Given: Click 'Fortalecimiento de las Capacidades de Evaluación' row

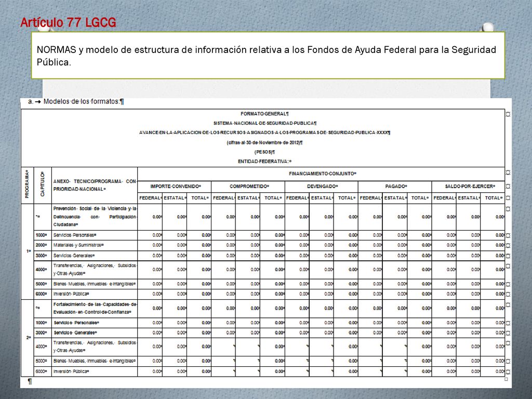Looking at the screenshot, I should click(95, 308).
